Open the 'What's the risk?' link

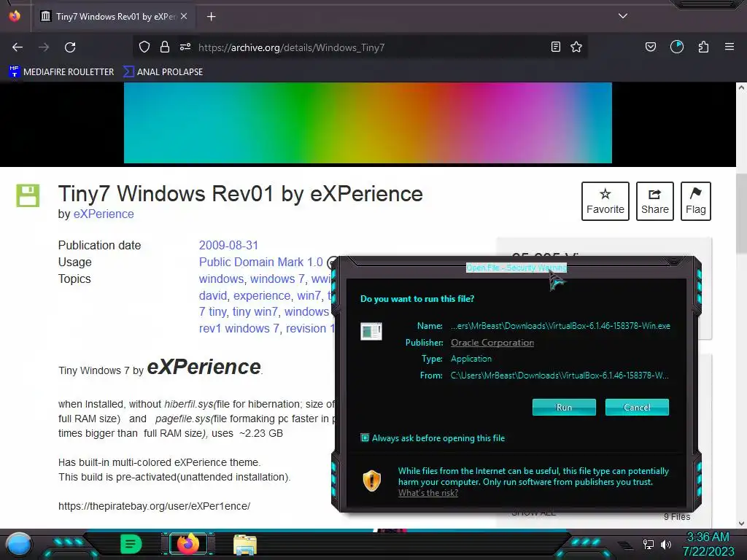[427, 493]
